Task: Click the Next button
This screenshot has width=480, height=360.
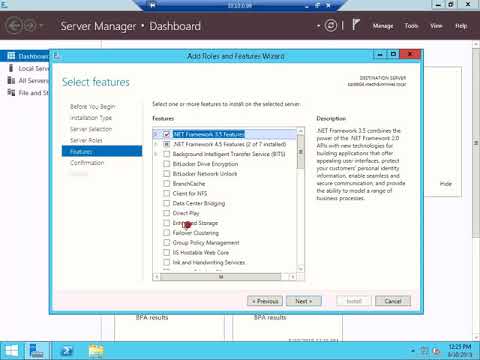Action: pos(304,301)
